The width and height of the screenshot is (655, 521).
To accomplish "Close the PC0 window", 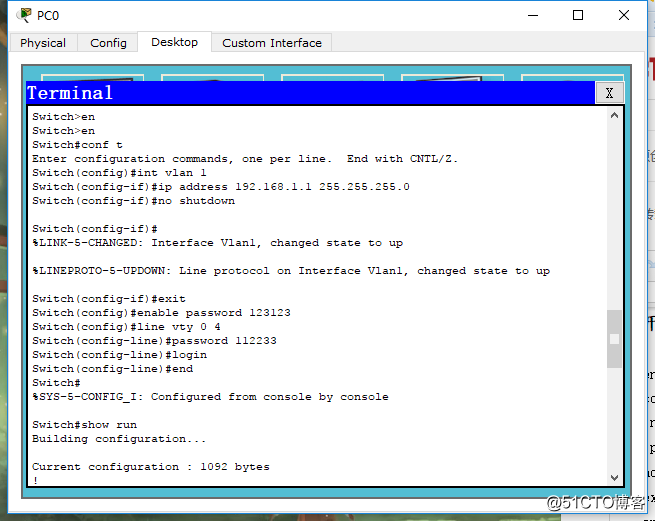I will [x=624, y=15].
